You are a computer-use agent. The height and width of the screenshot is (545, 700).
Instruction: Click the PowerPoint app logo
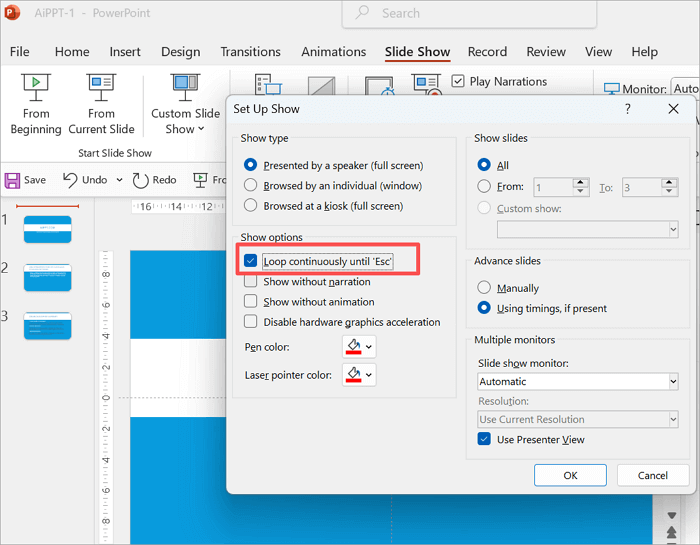tap(12, 12)
